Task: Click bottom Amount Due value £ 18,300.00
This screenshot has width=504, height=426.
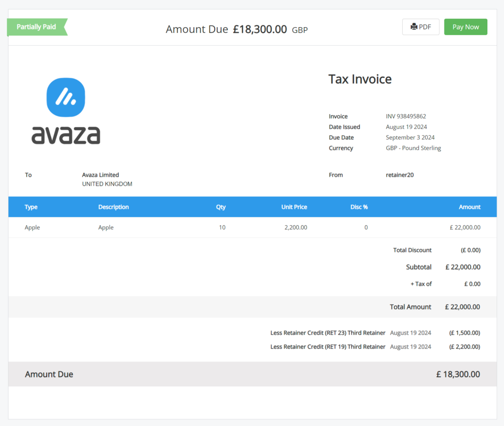Action: pyautogui.click(x=458, y=374)
